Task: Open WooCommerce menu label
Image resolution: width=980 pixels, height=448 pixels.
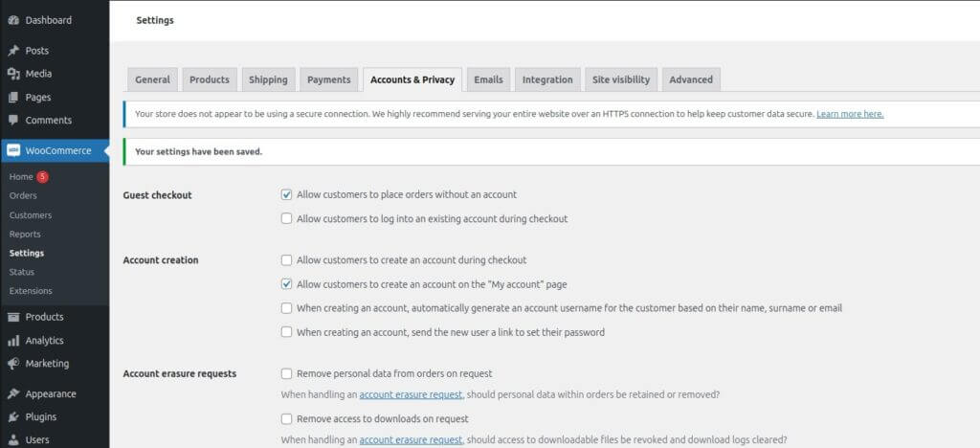Action: point(58,150)
